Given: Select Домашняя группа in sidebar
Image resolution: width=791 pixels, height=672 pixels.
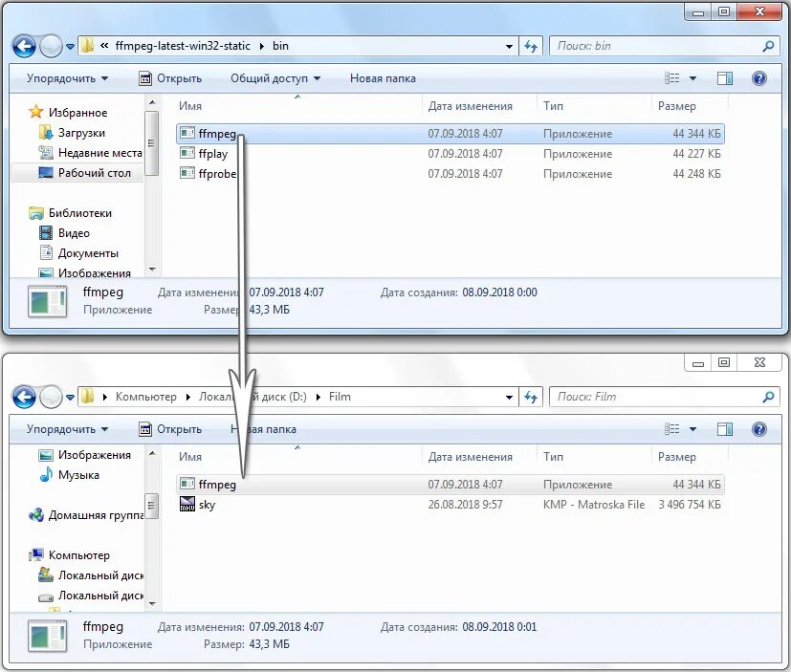Looking at the screenshot, I should pos(86,515).
